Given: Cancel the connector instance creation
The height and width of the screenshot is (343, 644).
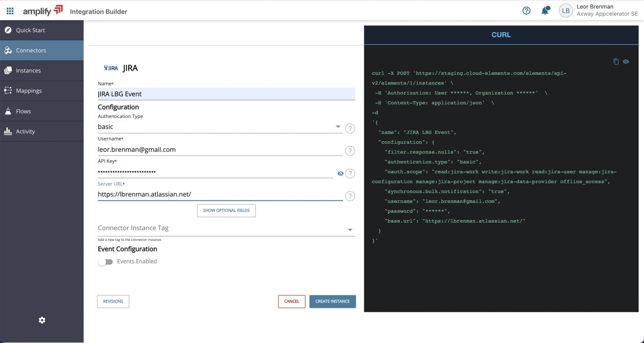Looking at the screenshot, I should click(x=292, y=301).
